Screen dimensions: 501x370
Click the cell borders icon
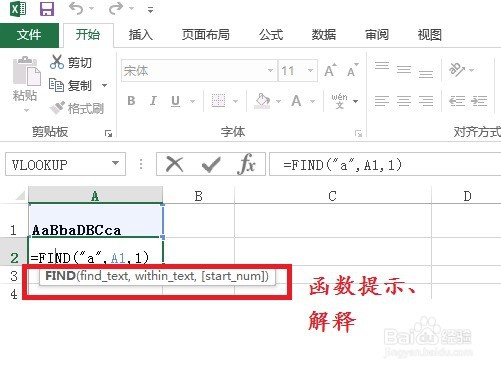pos(218,101)
